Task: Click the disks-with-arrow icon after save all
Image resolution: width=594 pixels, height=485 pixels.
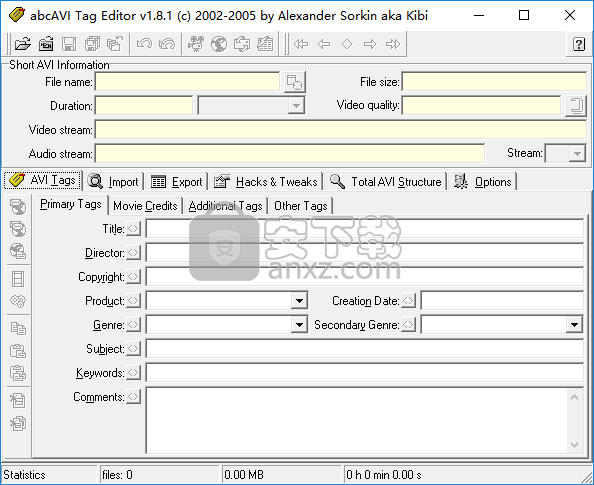Action: coord(115,44)
